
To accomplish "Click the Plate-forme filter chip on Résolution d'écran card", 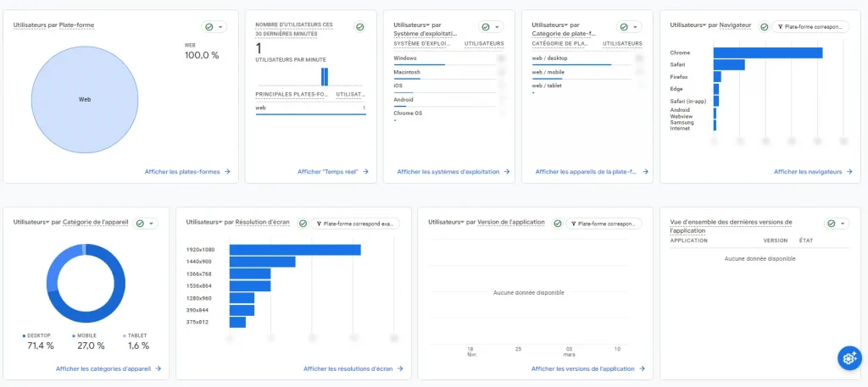I will (x=355, y=224).
